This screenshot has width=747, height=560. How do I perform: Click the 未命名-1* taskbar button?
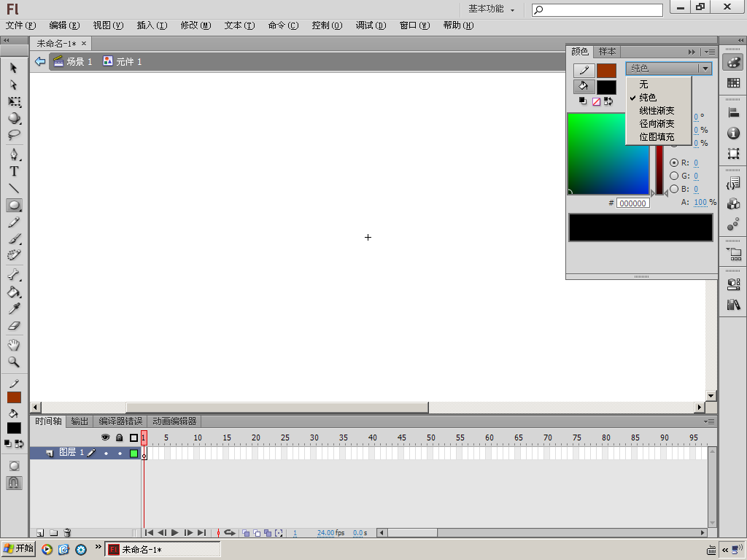(x=163, y=549)
